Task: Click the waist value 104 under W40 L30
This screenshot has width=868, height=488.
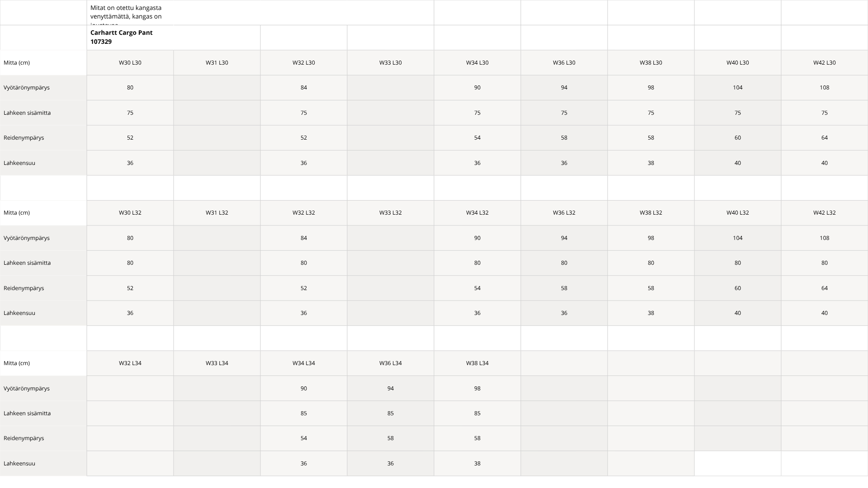Action: click(x=737, y=88)
